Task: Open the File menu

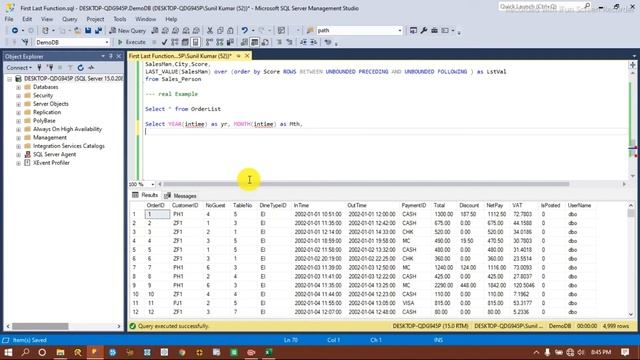Action: (9, 19)
